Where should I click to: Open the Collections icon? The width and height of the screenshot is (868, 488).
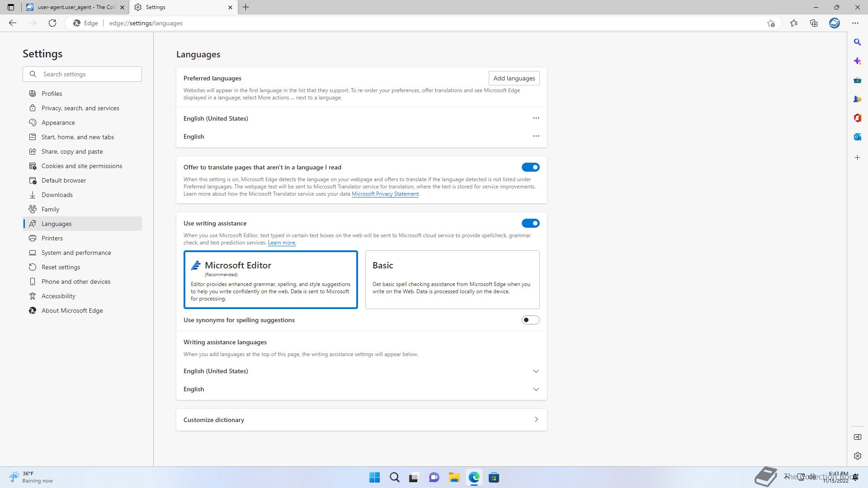coord(814,23)
